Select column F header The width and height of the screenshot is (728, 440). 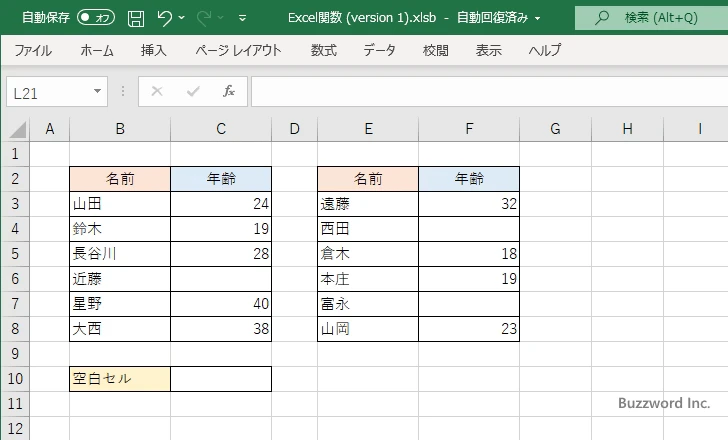(x=469, y=129)
